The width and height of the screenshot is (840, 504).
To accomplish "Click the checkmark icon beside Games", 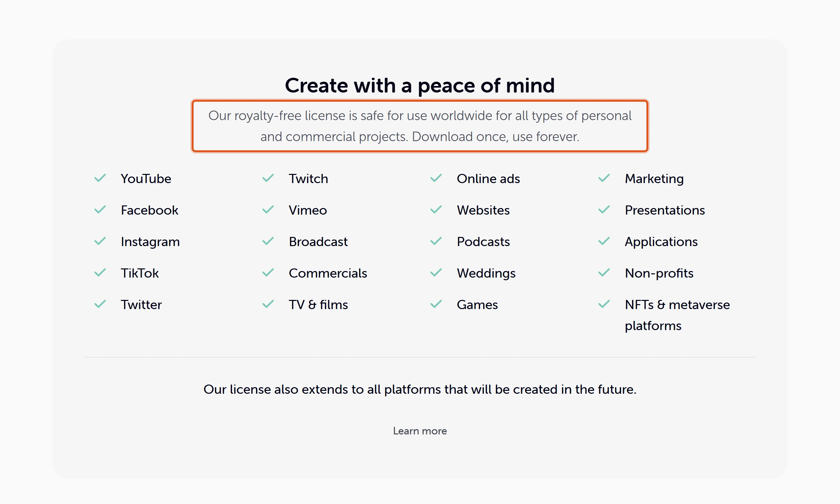I will point(436,304).
